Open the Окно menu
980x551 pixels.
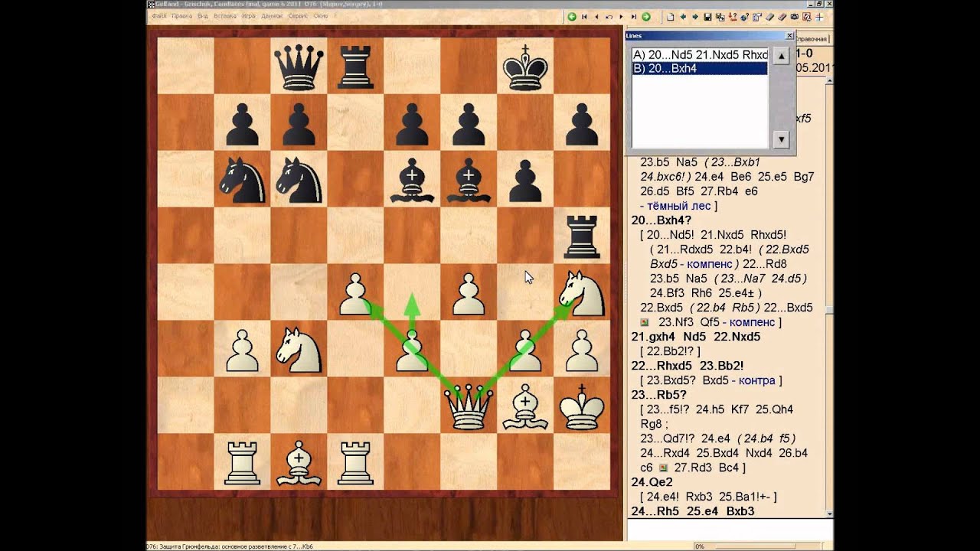point(322,16)
